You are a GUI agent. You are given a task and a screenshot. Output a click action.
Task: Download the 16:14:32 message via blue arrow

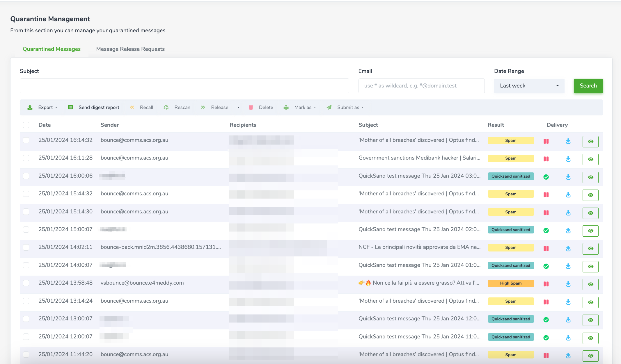(568, 141)
